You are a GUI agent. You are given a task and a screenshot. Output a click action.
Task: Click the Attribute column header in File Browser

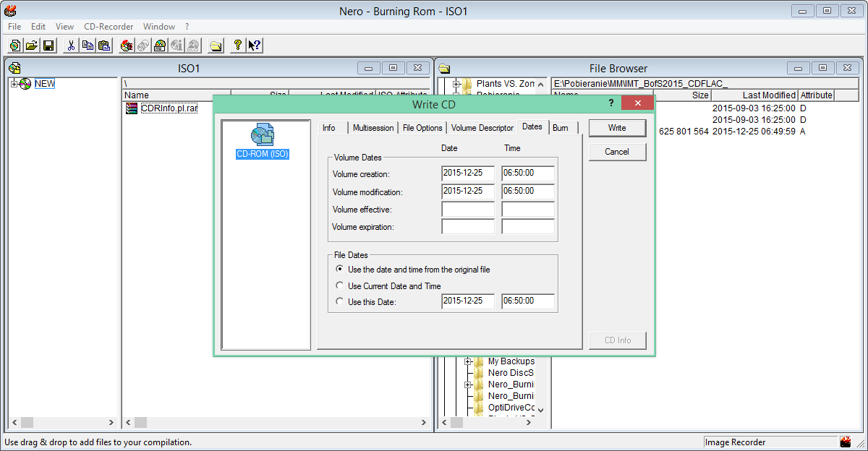816,95
